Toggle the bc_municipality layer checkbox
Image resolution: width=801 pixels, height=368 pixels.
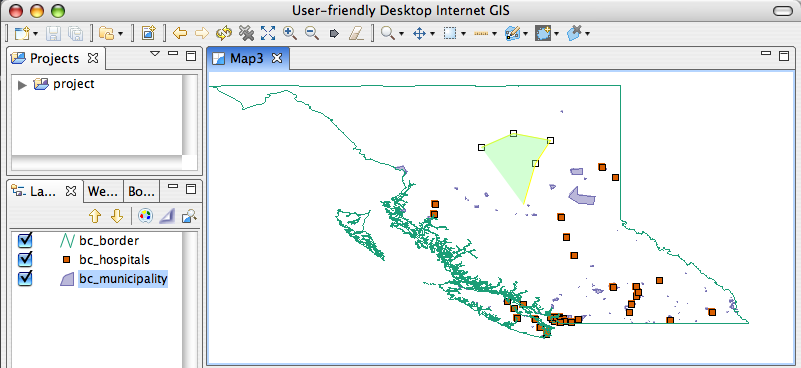click(25, 279)
